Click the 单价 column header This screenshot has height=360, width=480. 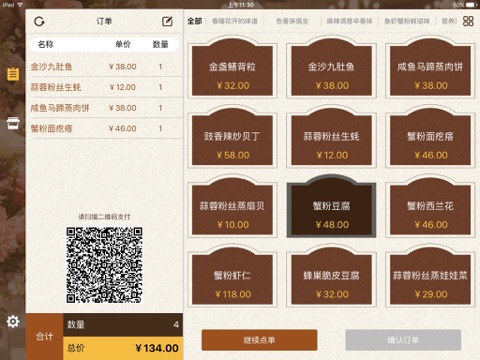[123, 44]
